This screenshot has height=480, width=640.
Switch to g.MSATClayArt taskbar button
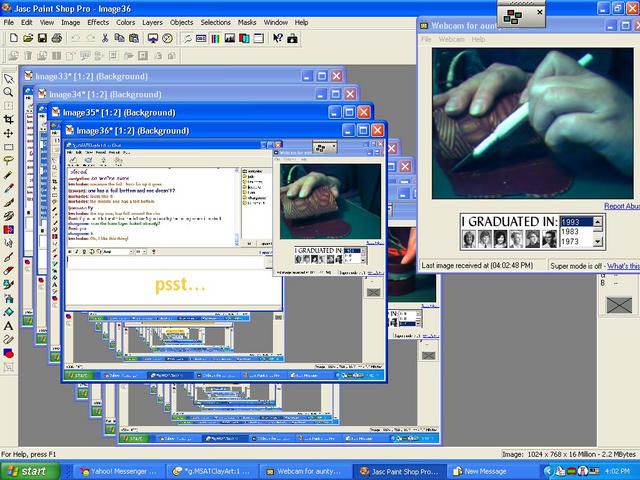coord(212,471)
